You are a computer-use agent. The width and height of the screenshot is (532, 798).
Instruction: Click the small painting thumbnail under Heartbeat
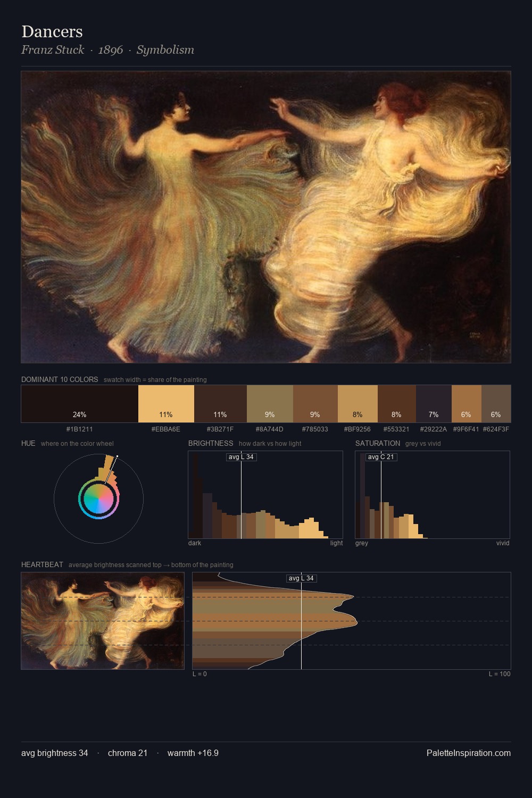[103, 621]
